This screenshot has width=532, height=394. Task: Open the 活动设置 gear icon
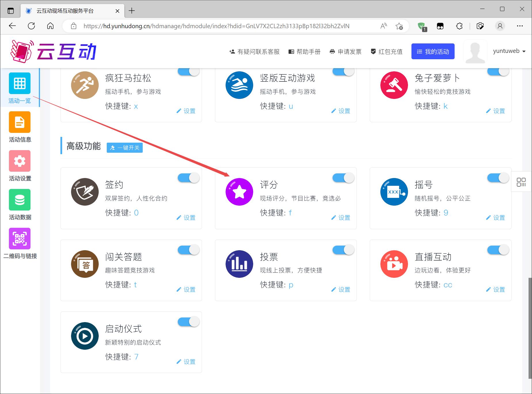tap(20, 161)
